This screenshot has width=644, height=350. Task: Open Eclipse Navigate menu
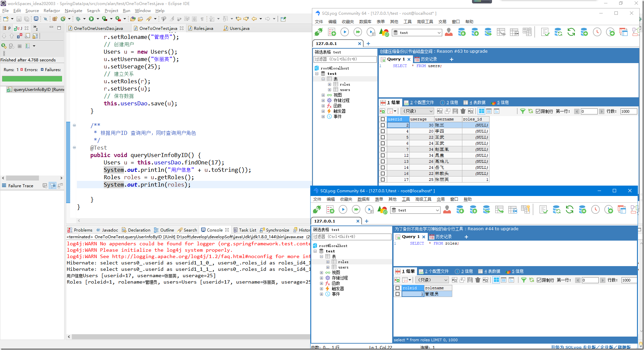(74, 11)
